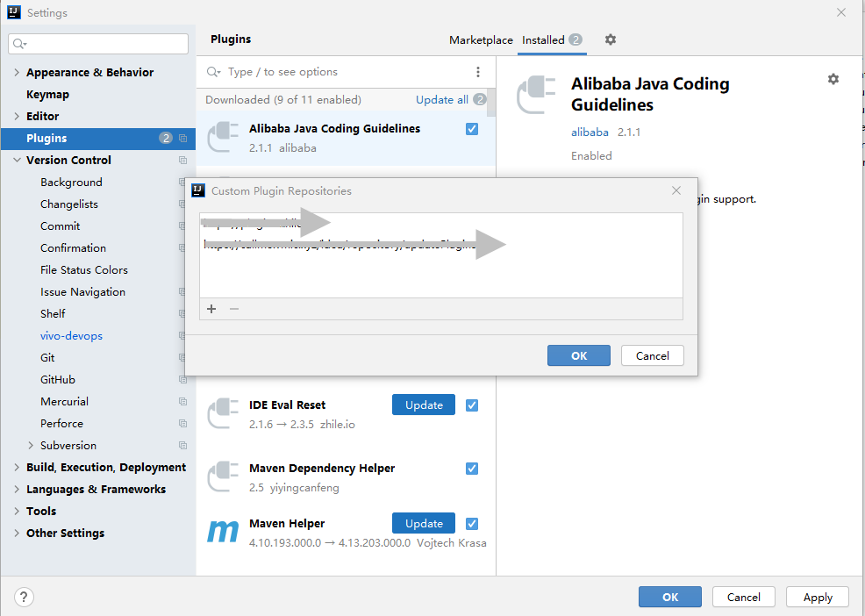
Task: Click the project-level icon beside Perforce
Action: (x=183, y=424)
